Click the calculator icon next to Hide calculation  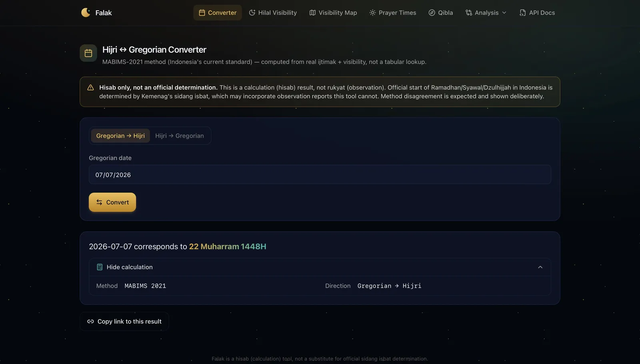tap(100, 267)
